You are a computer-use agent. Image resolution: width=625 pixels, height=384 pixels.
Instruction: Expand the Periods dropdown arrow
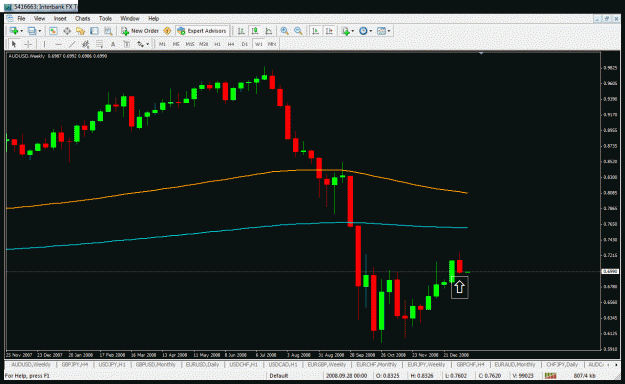pyautogui.click(x=371, y=31)
